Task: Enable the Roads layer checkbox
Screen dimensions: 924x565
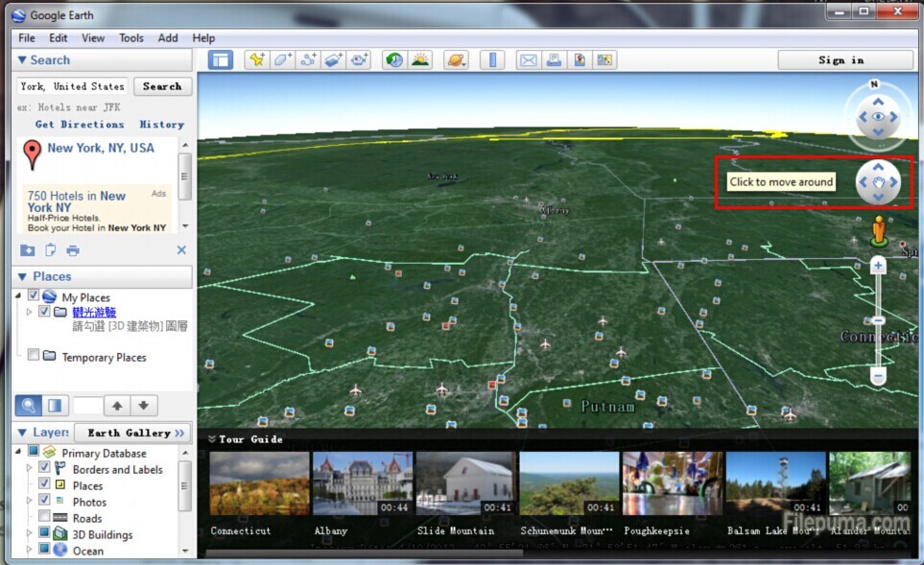Action: click(x=44, y=518)
